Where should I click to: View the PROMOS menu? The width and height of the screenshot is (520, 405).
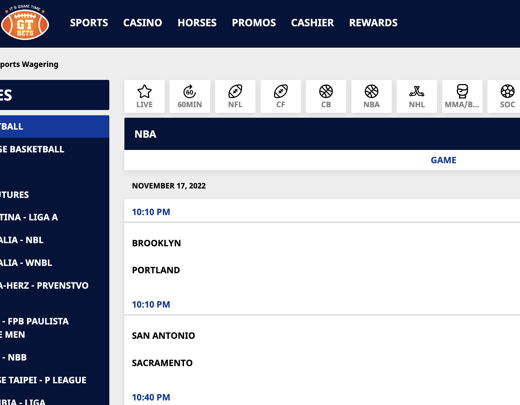254,23
